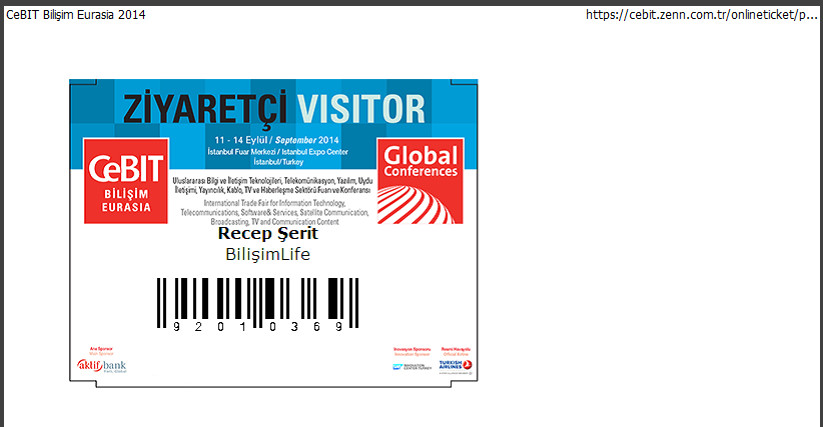Screen dimensions: 823x427
Task: Click the CeBIT Bilişim Eurasia red logo
Action: point(126,181)
